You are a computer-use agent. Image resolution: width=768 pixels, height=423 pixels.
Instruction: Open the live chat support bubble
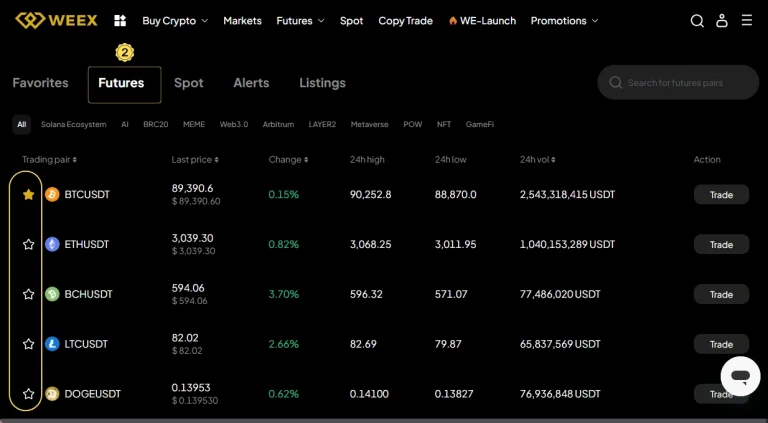pos(741,376)
